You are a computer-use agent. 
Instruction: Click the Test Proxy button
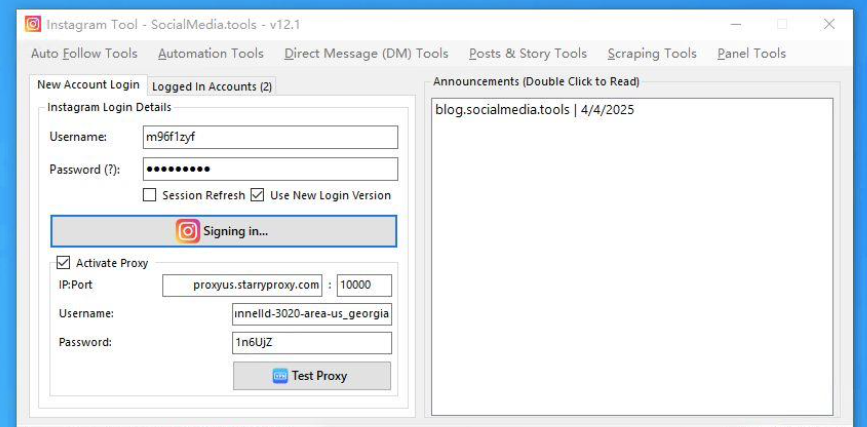[x=312, y=376]
